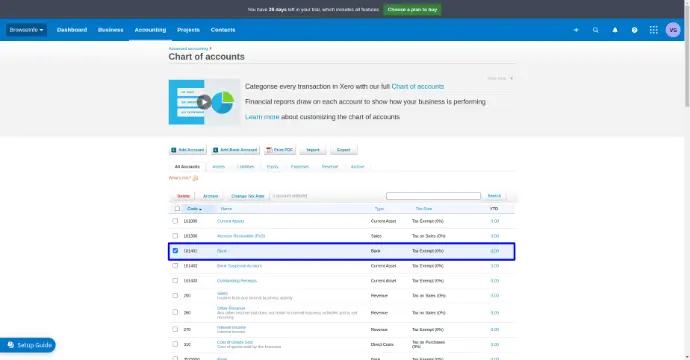Image resolution: width=690 pixels, height=360 pixels.
Task: Sort by the Name column header
Action: tap(226, 209)
